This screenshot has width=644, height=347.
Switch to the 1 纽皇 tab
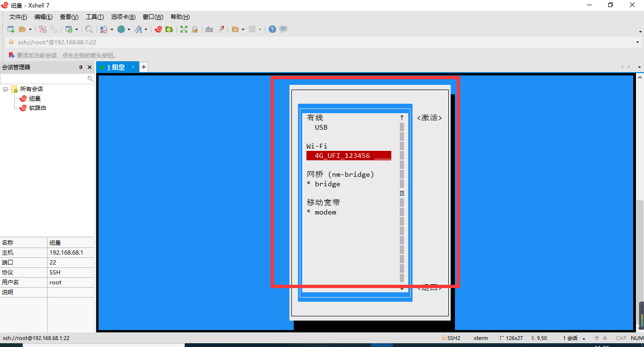pyautogui.click(x=116, y=67)
